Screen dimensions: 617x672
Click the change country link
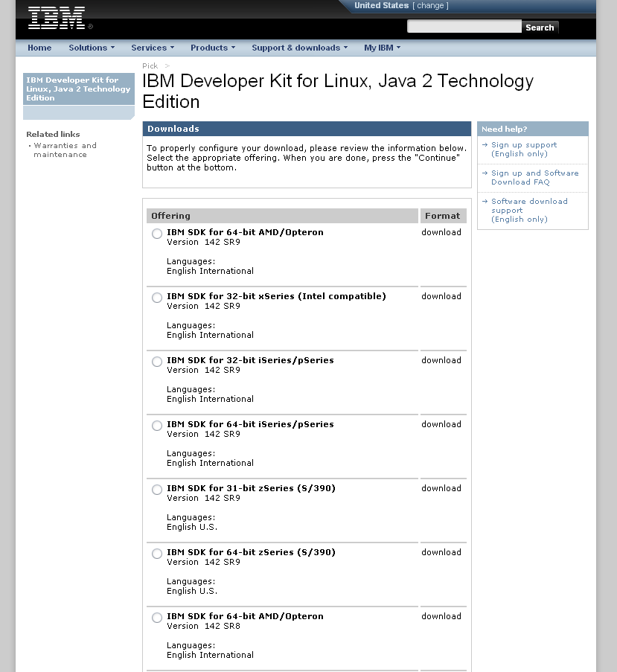[431, 5]
